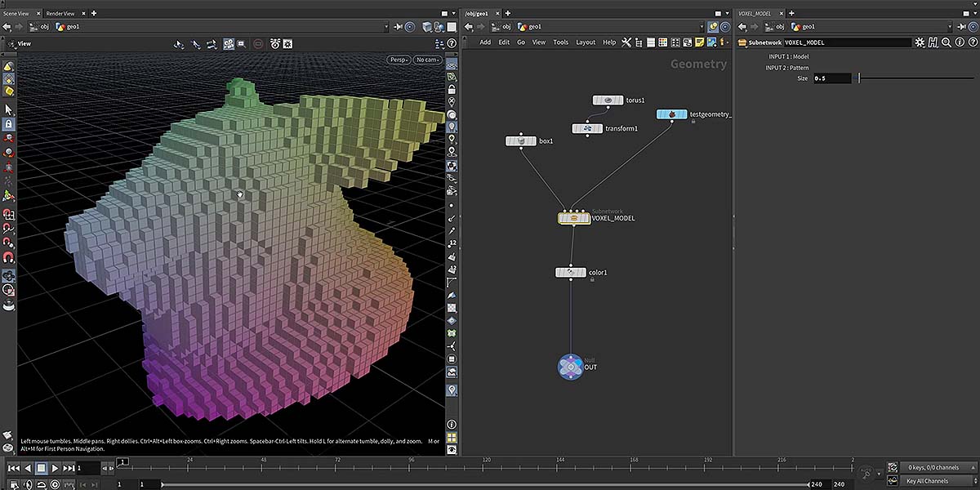Switch to the Scene View tab
Screen dimensions: 980x490
click(16, 13)
